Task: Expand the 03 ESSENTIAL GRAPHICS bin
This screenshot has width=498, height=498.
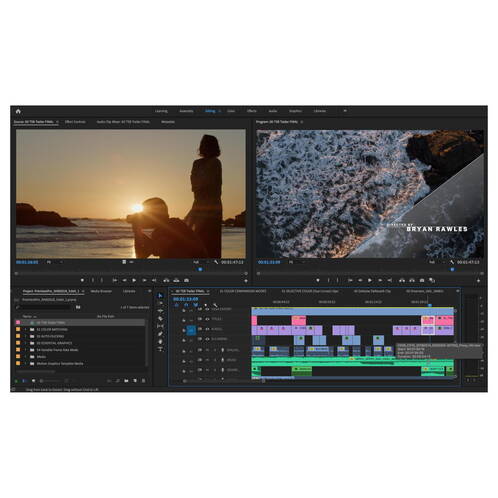Action: (x=26, y=343)
